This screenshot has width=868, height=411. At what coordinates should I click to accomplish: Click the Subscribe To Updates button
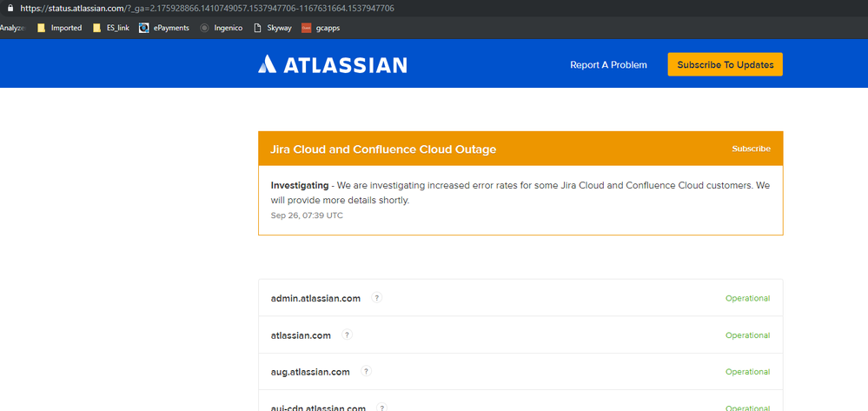click(726, 64)
